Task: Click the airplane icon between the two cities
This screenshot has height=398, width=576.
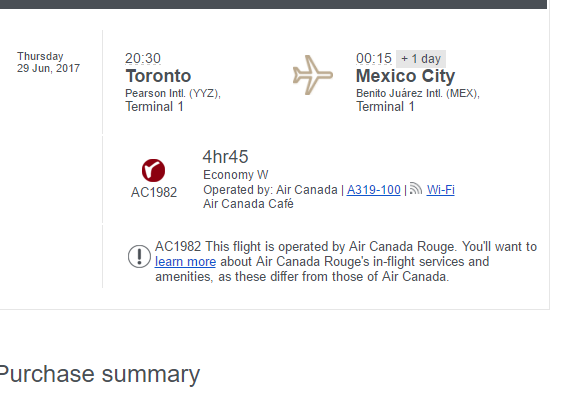Action: click(313, 75)
